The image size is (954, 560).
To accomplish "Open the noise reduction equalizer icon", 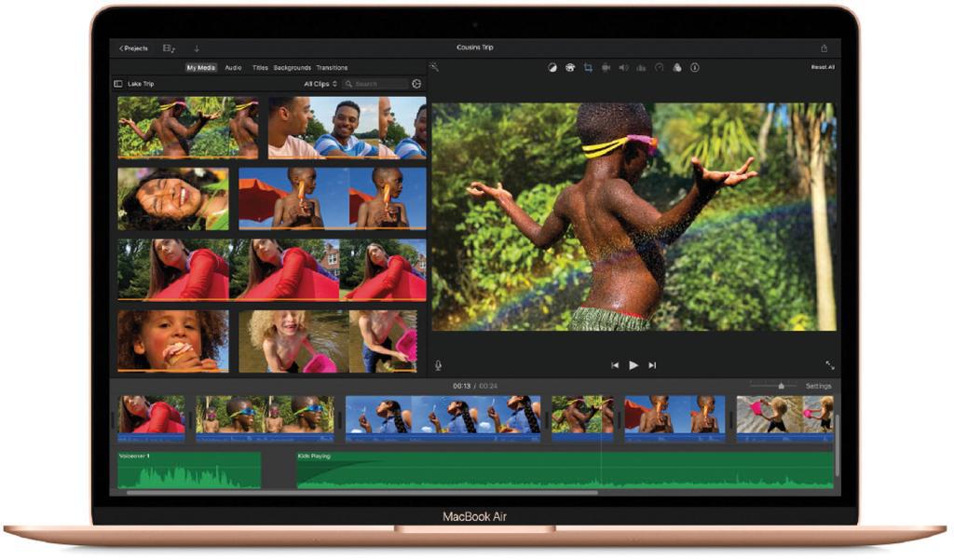I will coord(641,68).
